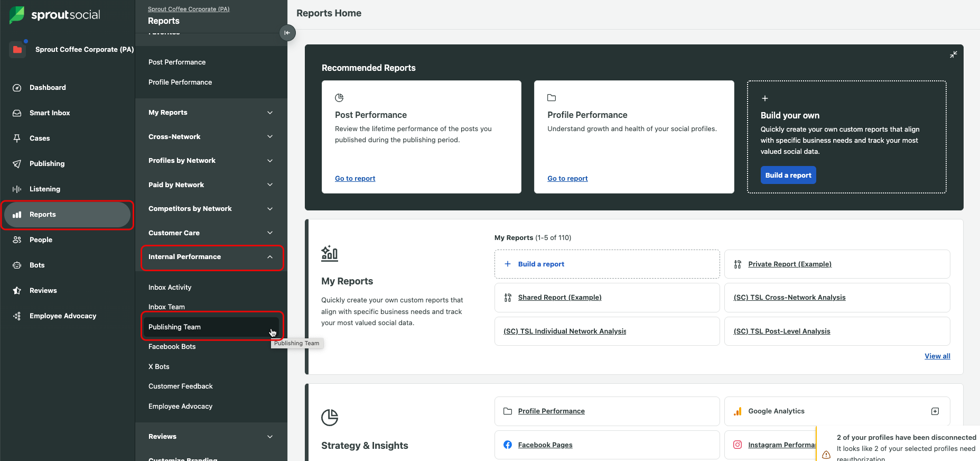980x461 pixels.
Task: Open (SC) TSL Cross-Network Analysis
Action: click(x=790, y=298)
